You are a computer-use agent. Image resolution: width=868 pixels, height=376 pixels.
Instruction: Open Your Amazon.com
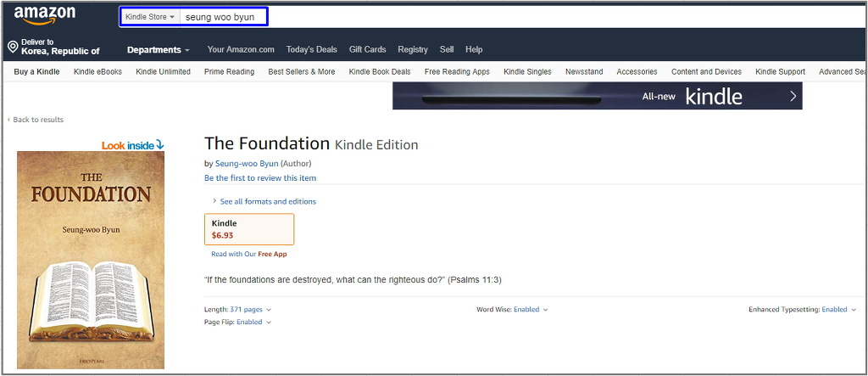[x=241, y=49]
